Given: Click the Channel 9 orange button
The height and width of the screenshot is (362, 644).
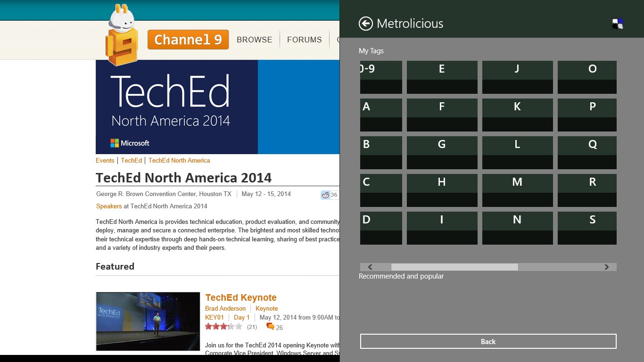Looking at the screenshot, I should tap(188, 40).
